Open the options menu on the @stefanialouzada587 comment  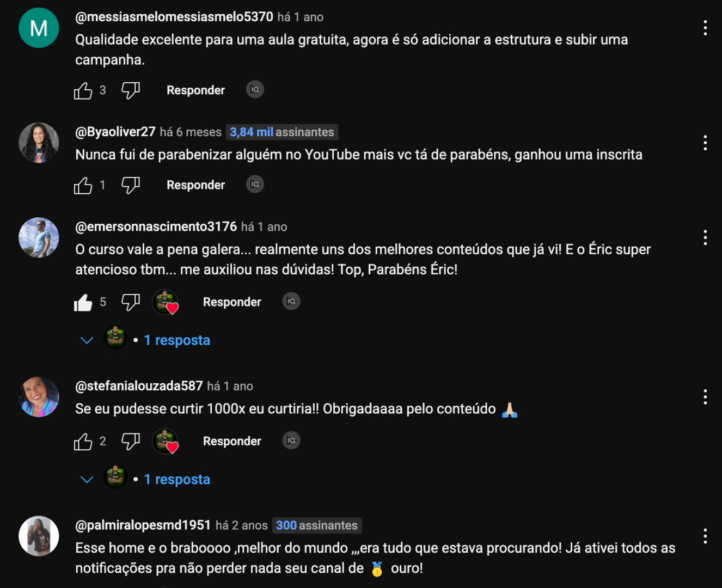(x=705, y=397)
